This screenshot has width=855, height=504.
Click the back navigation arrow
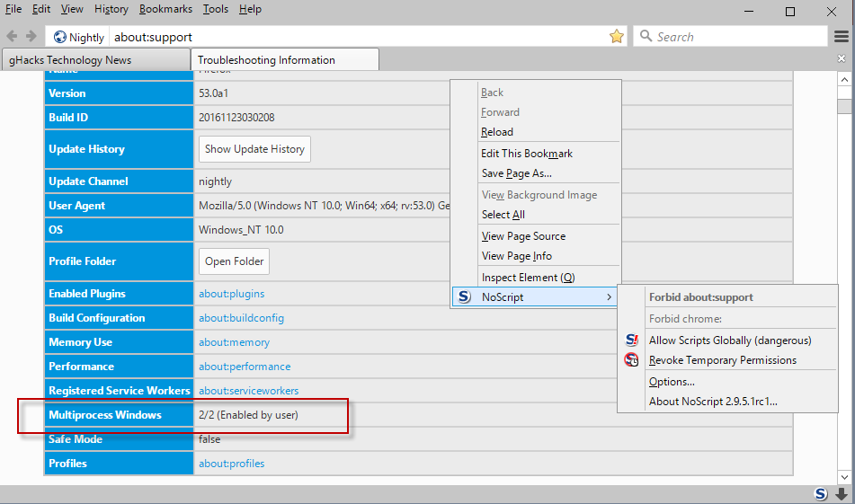pyautogui.click(x=12, y=37)
